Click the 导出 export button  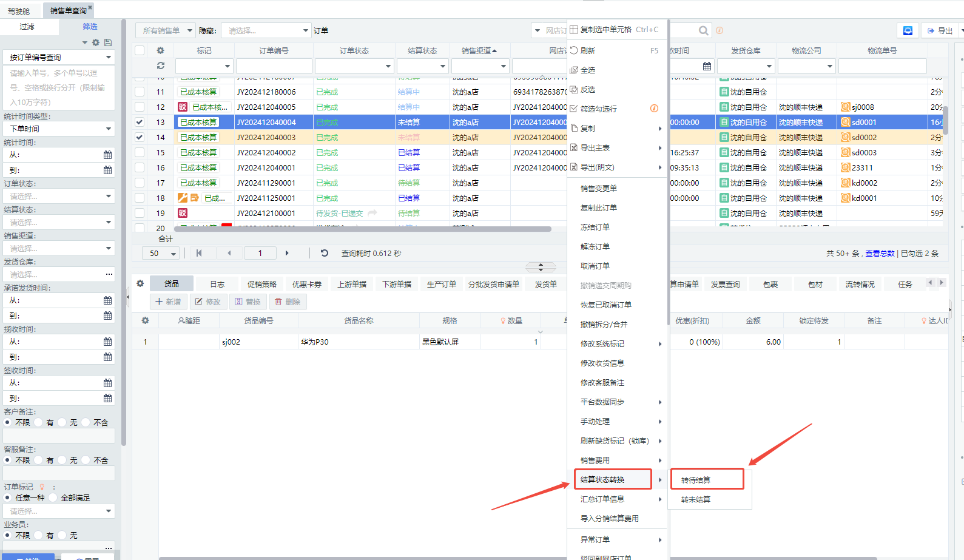click(x=940, y=30)
